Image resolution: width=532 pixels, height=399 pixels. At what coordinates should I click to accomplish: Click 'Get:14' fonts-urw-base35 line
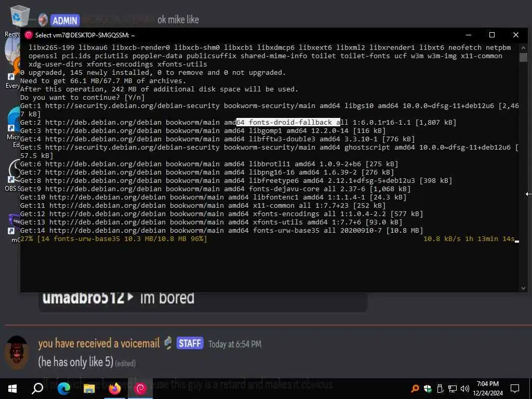[221, 230]
